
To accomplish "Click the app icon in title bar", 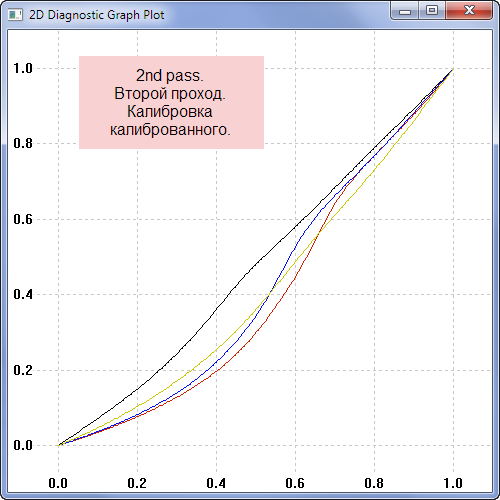I will click(x=15, y=15).
